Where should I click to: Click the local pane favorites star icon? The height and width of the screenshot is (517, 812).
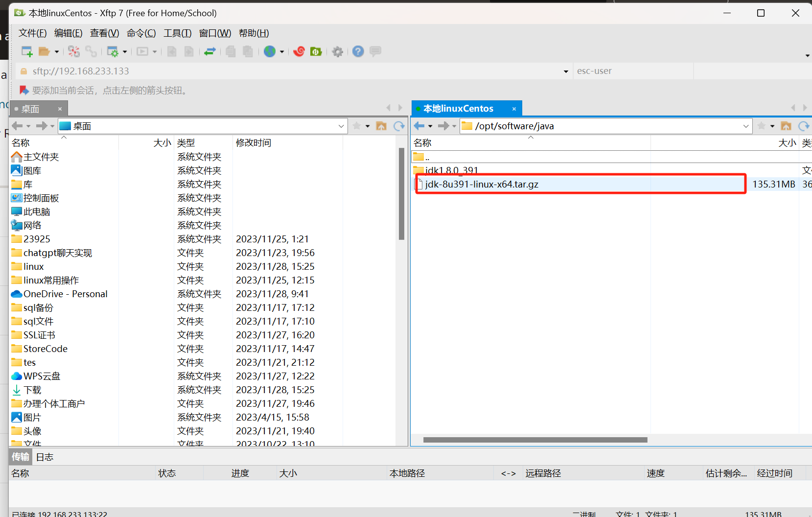click(x=357, y=126)
